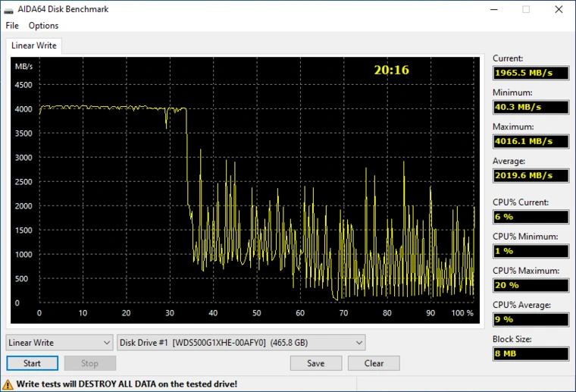The image size is (576, 392).
Task: Click the 20:16 elapsed timer on graph
Action: pos(391,70)
